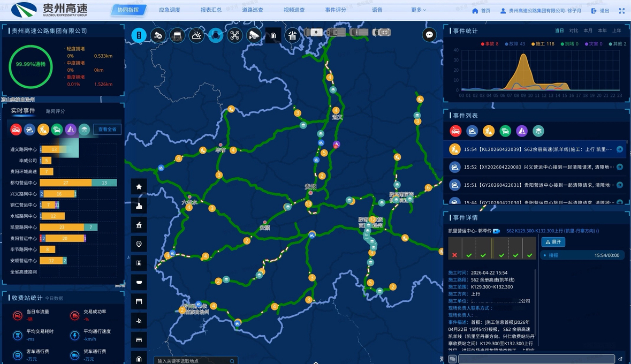This screenshot has height=364, width=631.
Task: Click the 省 province icon on map toolbar
Action: (292, 35)
